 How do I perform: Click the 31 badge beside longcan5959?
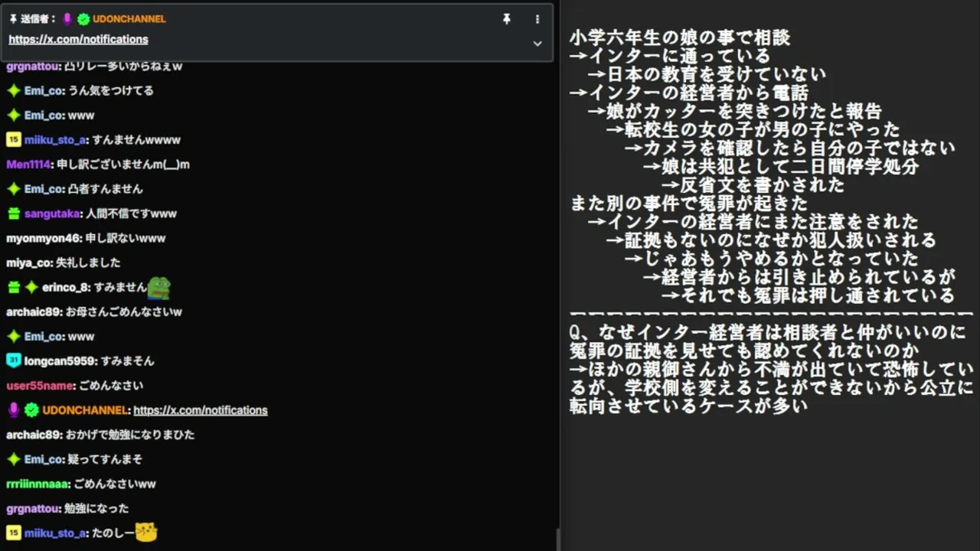tap(13, 360)
